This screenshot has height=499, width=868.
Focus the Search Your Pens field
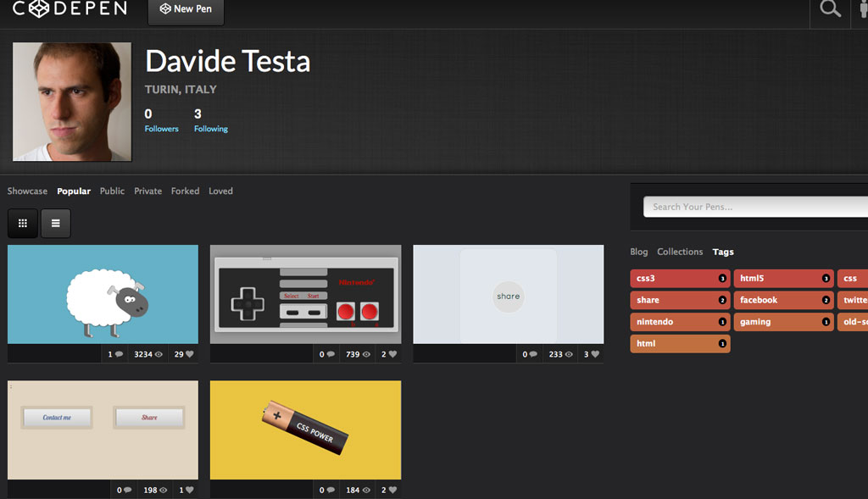pos(755,207)
